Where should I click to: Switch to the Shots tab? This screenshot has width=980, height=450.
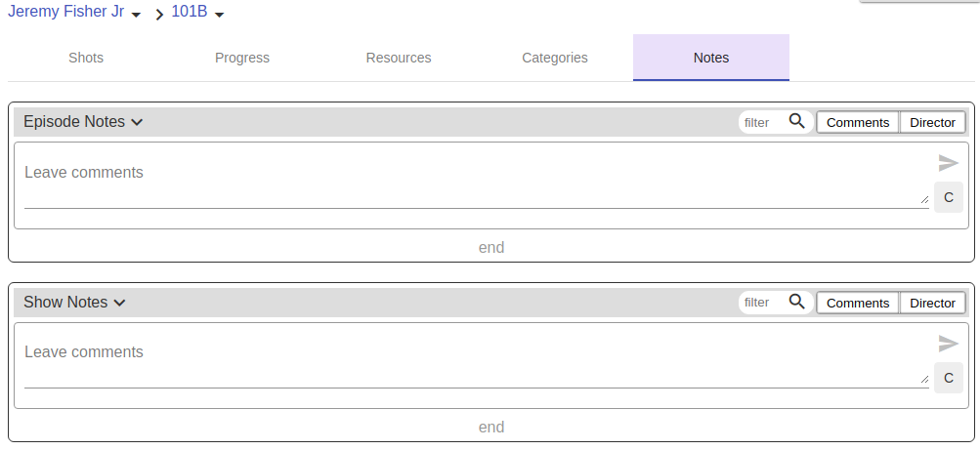86,58
